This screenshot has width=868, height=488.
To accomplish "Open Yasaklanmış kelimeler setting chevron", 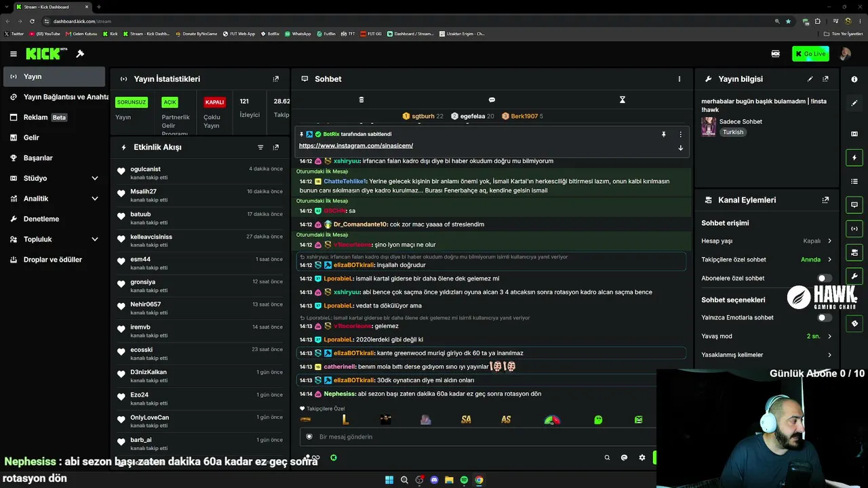I will click(829, 354).
